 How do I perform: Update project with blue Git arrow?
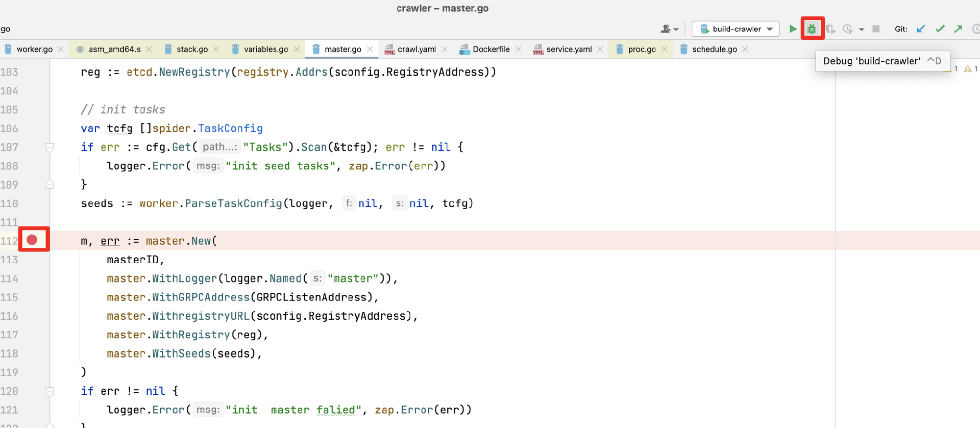[x=921, y=29]
